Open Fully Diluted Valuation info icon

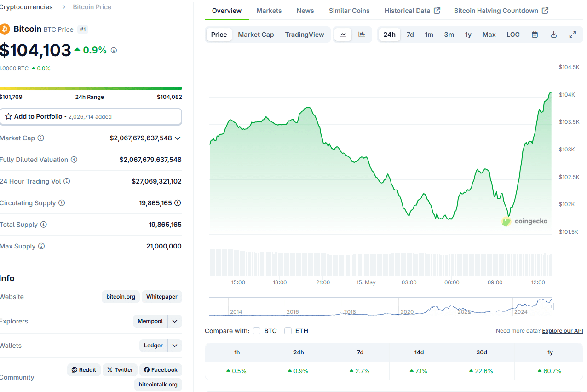(74, 160)
